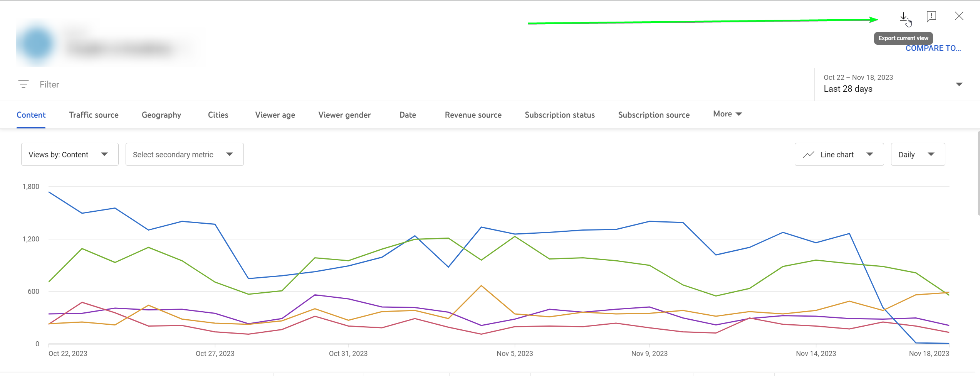The image size is (980, 376).
Task: Select the Viewer age tab
Action: [x=275, y=115]
